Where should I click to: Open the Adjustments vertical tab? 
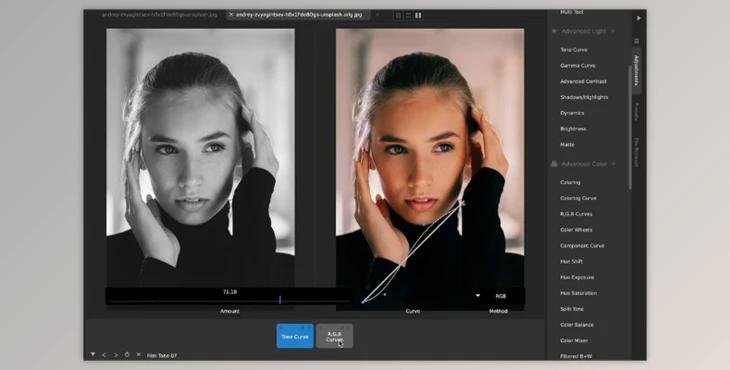636,70
